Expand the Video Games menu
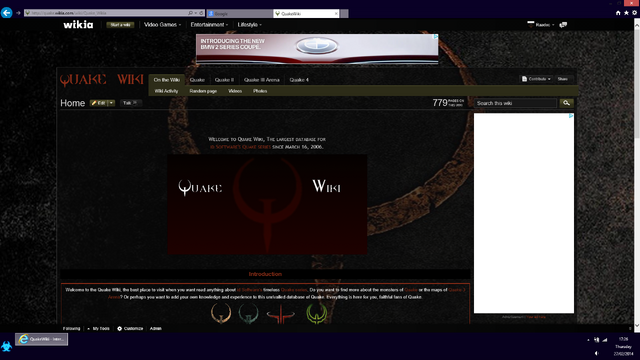The height and width of the screenshot is (360, 640). coord(162,24)
